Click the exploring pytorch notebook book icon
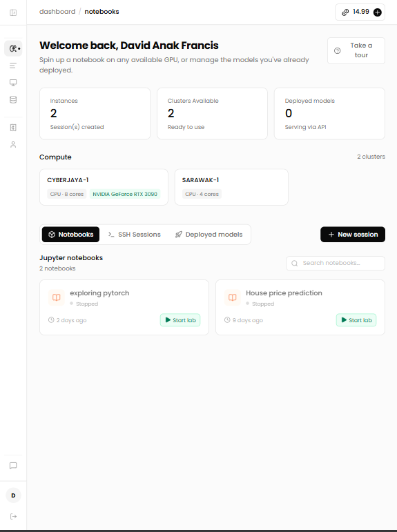The image size is (397, 532). click(57, 297)
